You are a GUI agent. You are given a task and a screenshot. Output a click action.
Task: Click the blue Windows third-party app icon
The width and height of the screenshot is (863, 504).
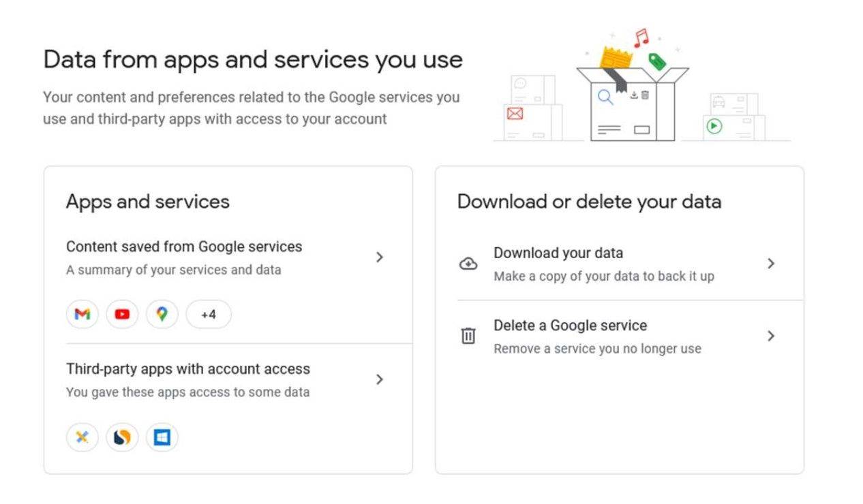162,437
